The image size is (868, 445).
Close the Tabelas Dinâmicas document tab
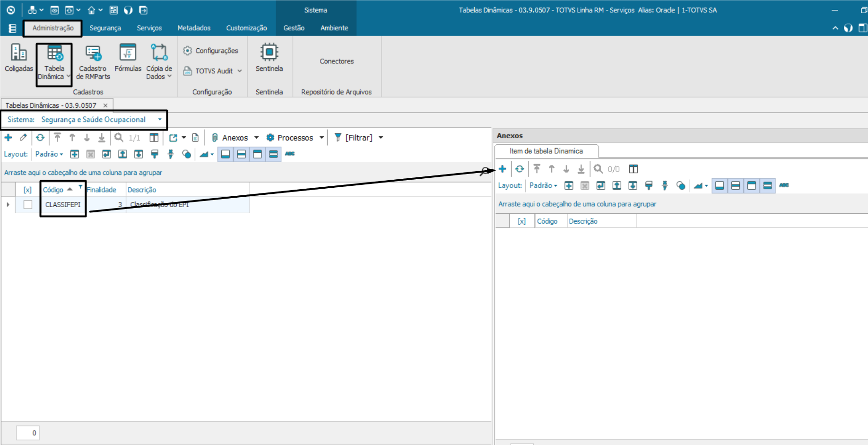[x=105, y=105]
